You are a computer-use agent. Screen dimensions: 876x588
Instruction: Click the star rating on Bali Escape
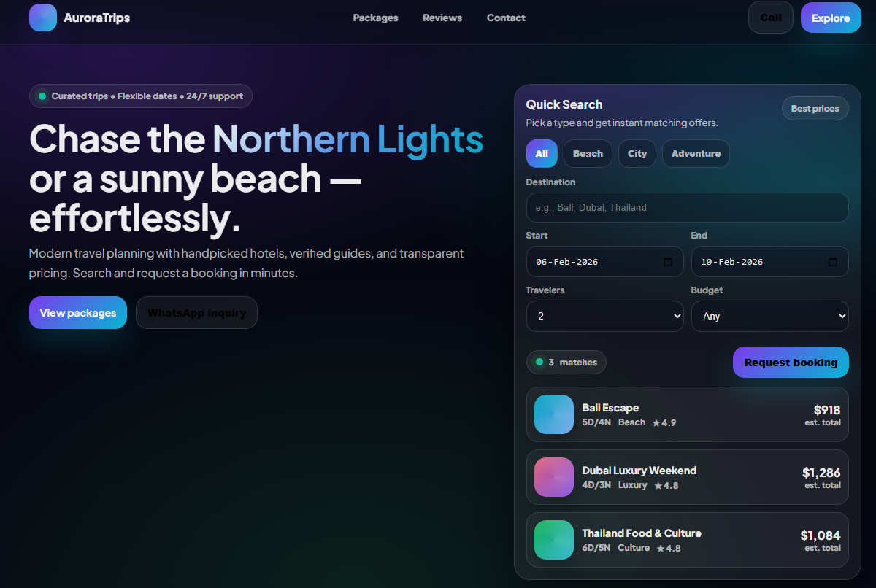(x=664, y=422)
